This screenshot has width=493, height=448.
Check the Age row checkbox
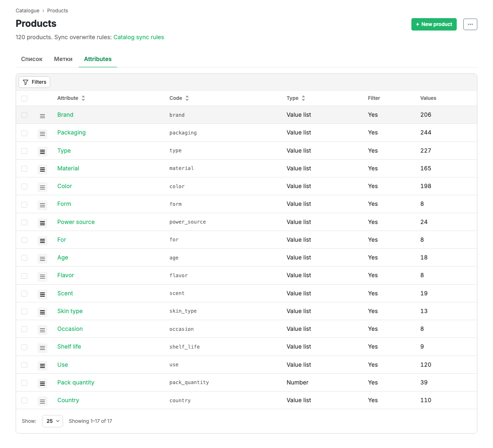24,258
